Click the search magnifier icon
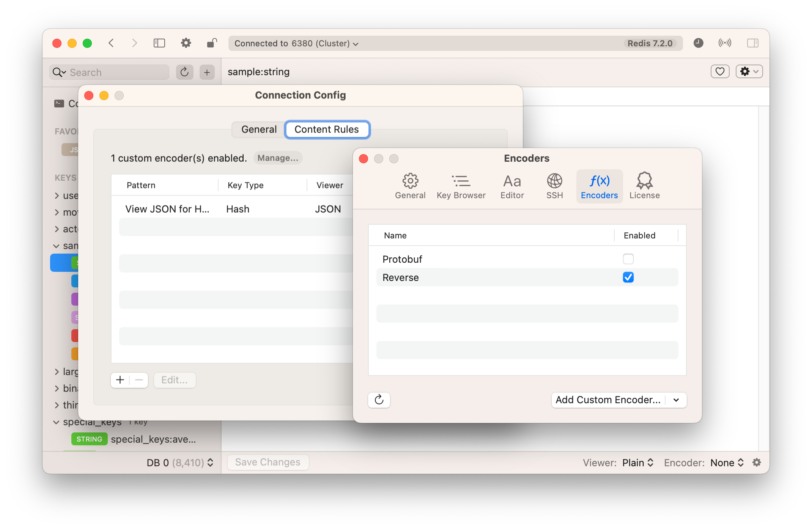The image size is (812, 530). pos(59,72)
